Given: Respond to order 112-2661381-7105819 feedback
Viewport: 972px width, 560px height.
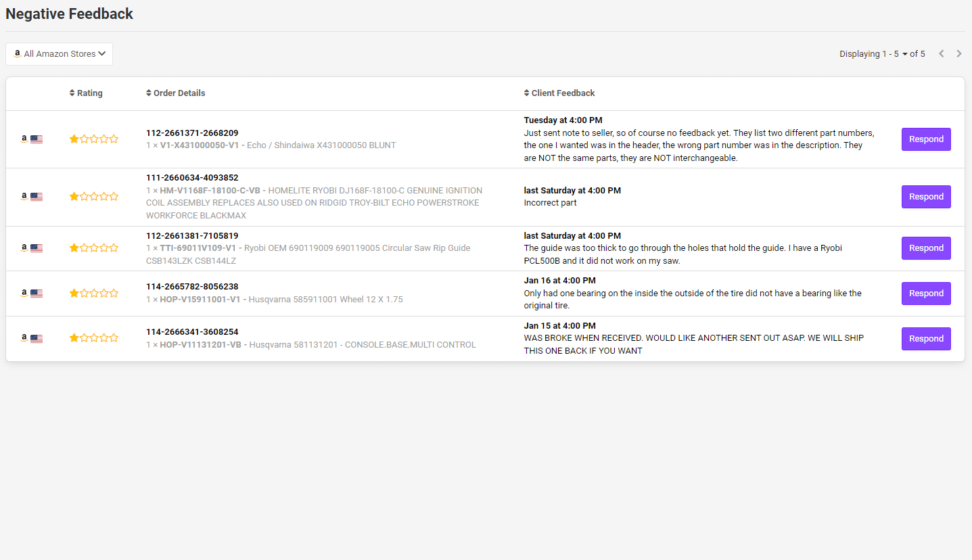Looking at the screenshot, I should point(926,248).
